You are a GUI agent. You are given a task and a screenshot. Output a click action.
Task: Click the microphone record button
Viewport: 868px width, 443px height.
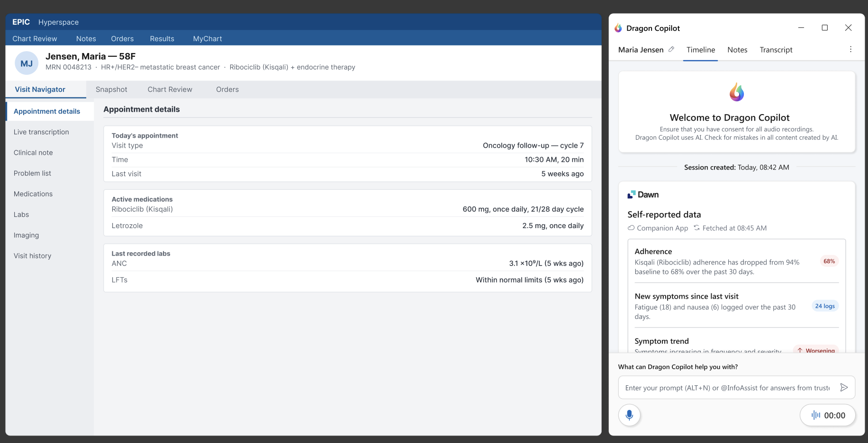click(629, 415)
